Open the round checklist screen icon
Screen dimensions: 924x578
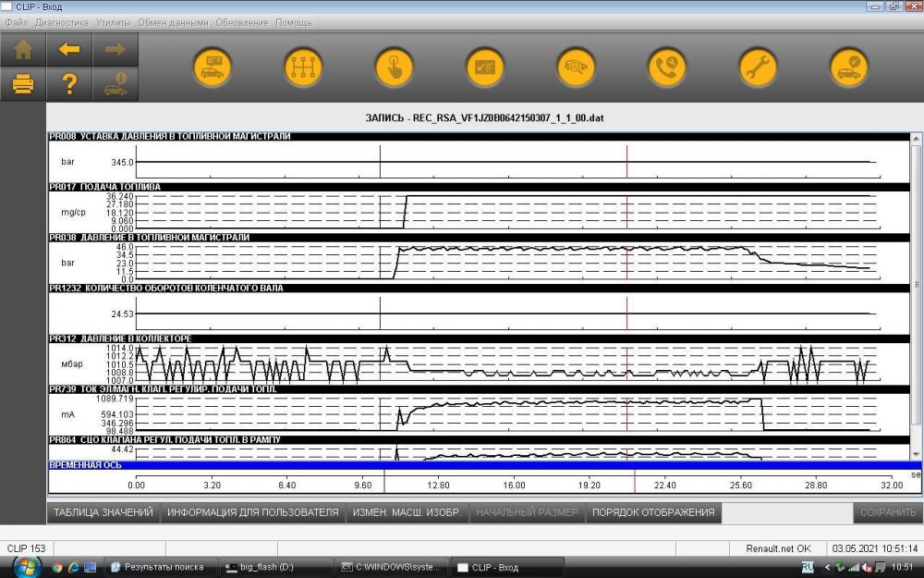pos(485,68)
